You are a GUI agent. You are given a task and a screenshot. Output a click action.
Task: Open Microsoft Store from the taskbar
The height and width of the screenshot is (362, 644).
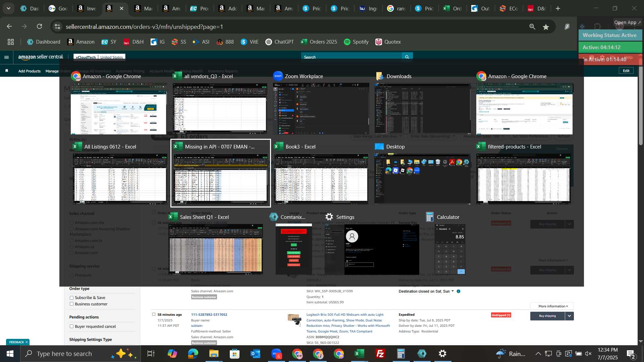(x=234, y=354)
